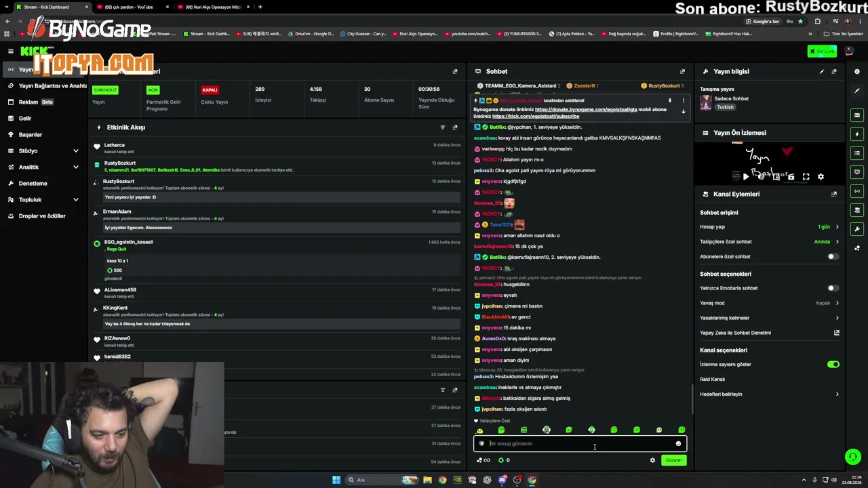The image size is (868, 488).
Task: Toggle İzlenme sayısını göster switch
Action: click(833, 365)
